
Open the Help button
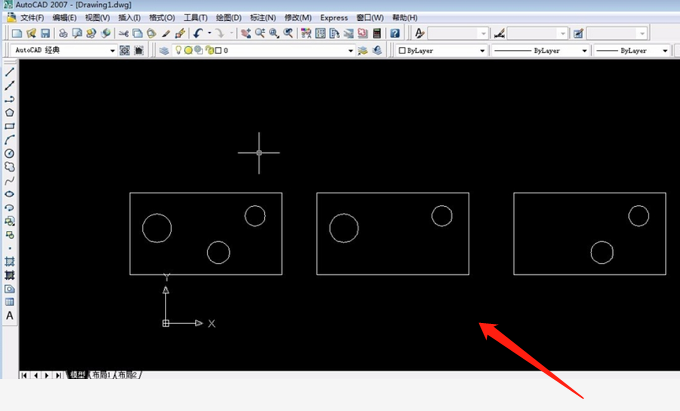tap(395, 33)
